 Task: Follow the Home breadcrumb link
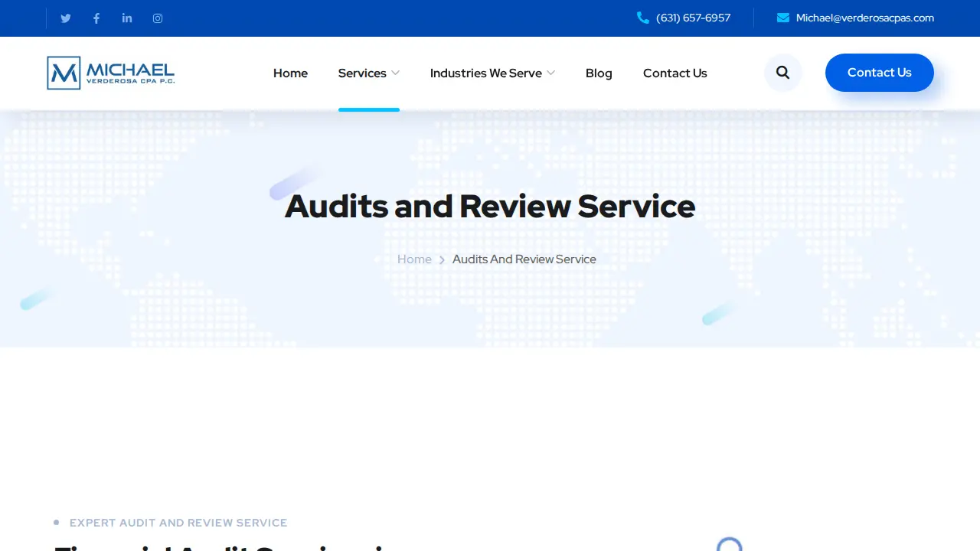click(x=414, y=259)
